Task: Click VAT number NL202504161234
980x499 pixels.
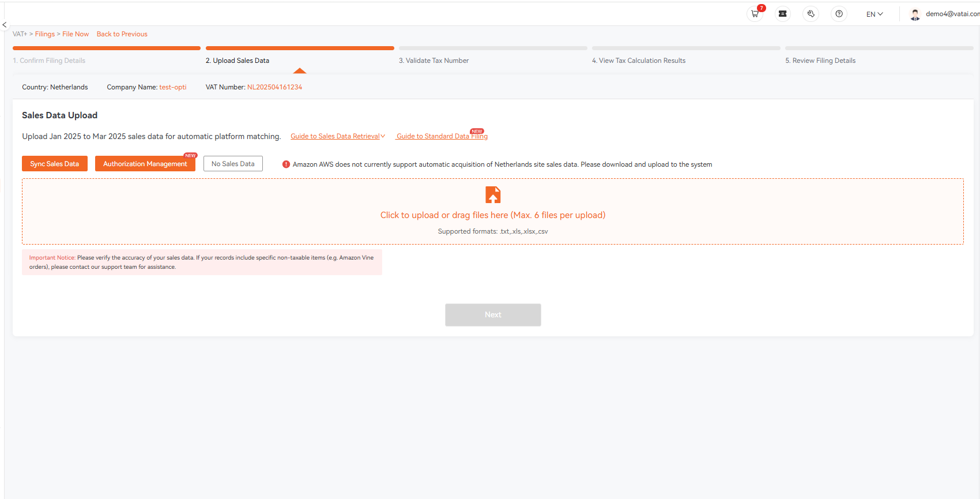Action: (x=274, y=87)
